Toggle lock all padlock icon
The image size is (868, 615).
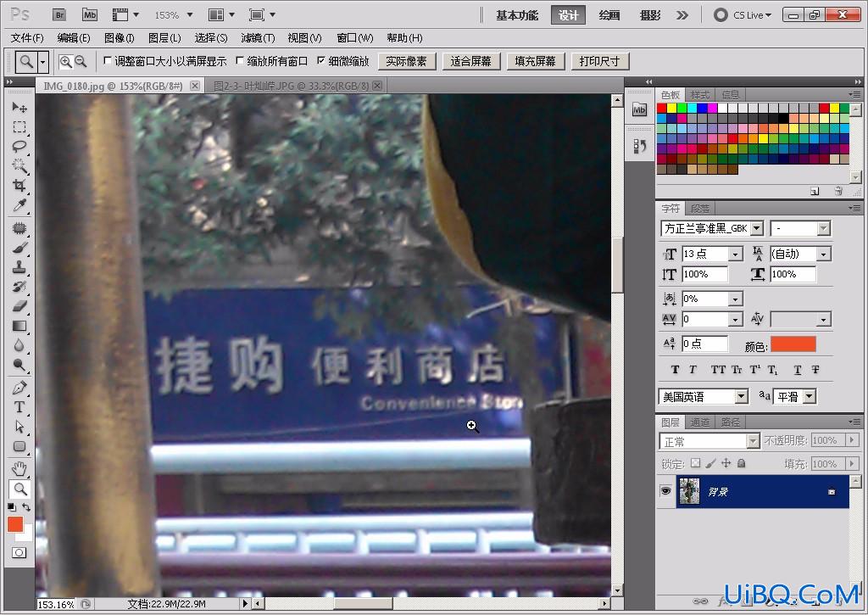(x=741, y=463)
